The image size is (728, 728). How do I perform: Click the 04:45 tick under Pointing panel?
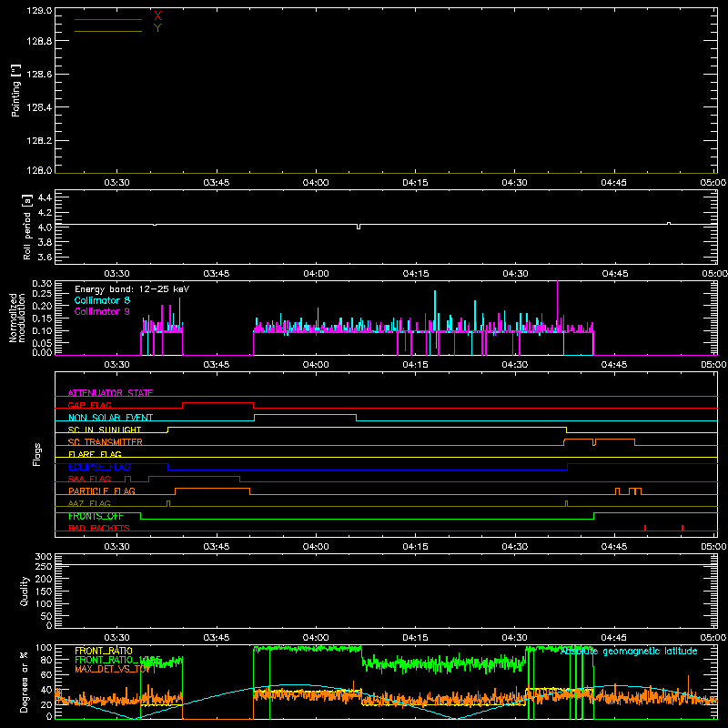[613, 183]
